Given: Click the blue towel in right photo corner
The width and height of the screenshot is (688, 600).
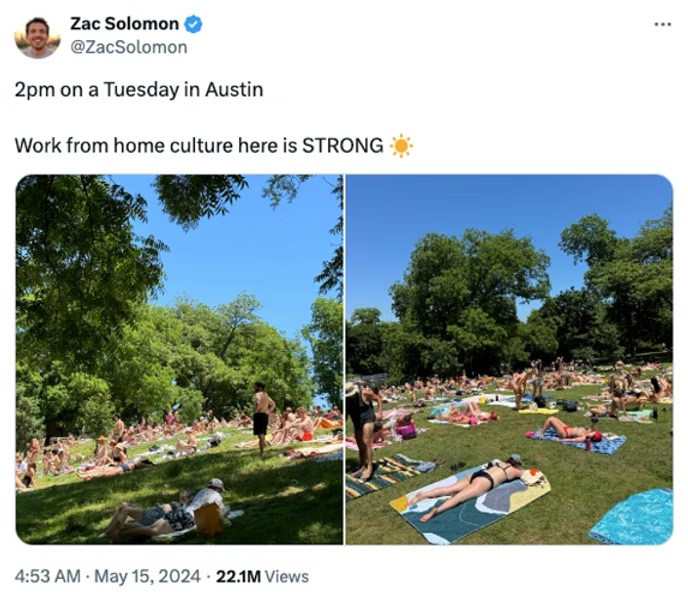Looking at the screenshot, I should pos(633,517).
